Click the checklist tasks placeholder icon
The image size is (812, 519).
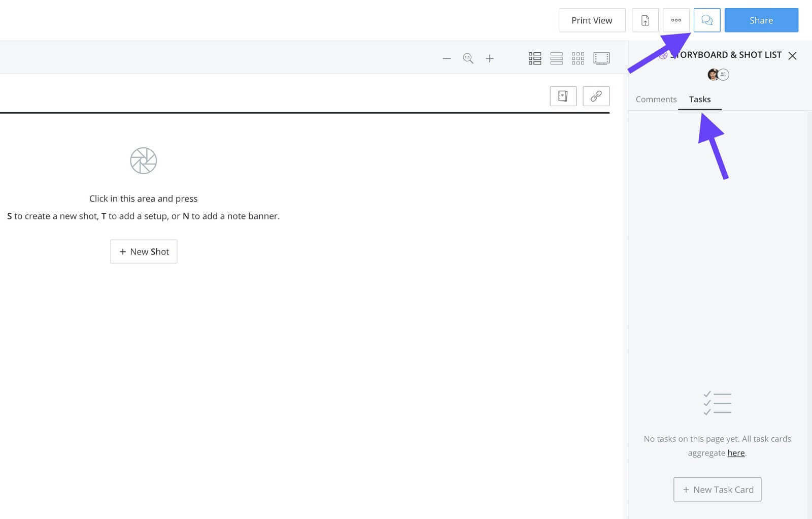coord(717,403)
